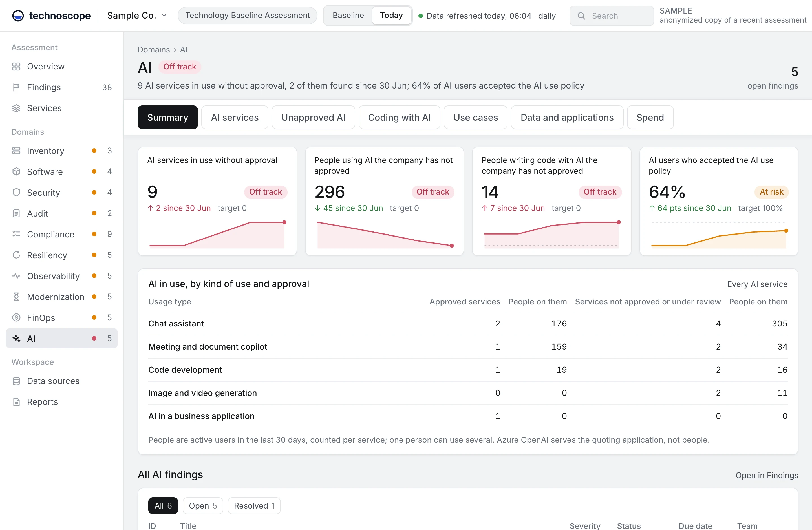Open the Coding with AI tab

(399, 117)
